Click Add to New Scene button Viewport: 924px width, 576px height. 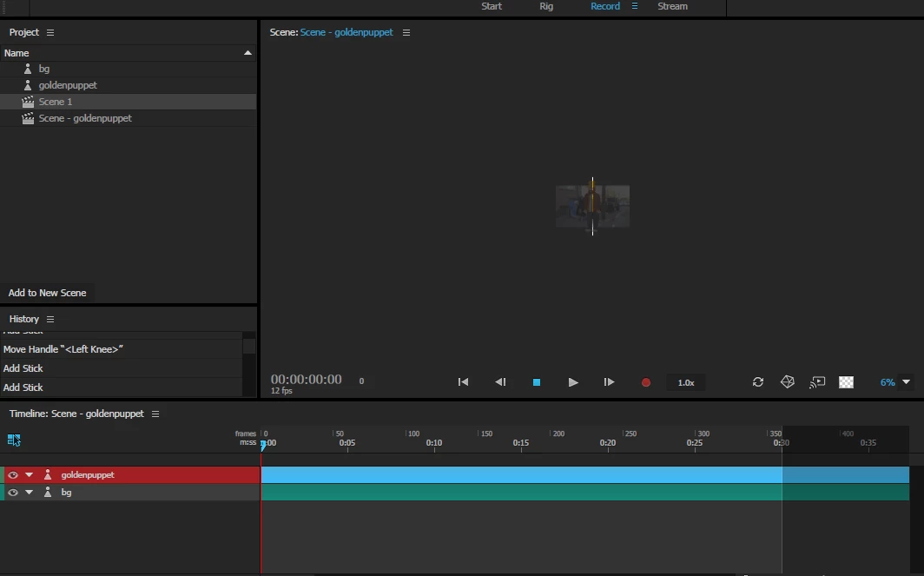(x=47, y=293)
